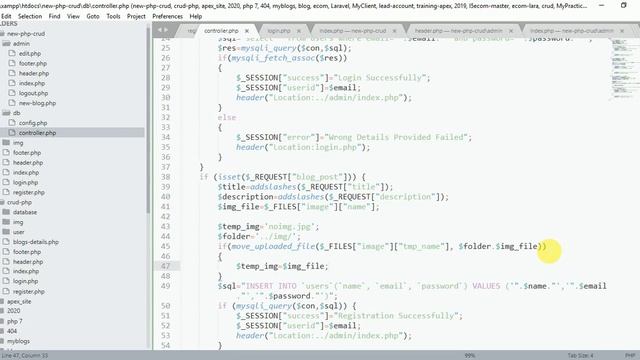This screenshot has height=360, width=640.
Task: Click line number 38 in the gutter
Action: (165, 177)
